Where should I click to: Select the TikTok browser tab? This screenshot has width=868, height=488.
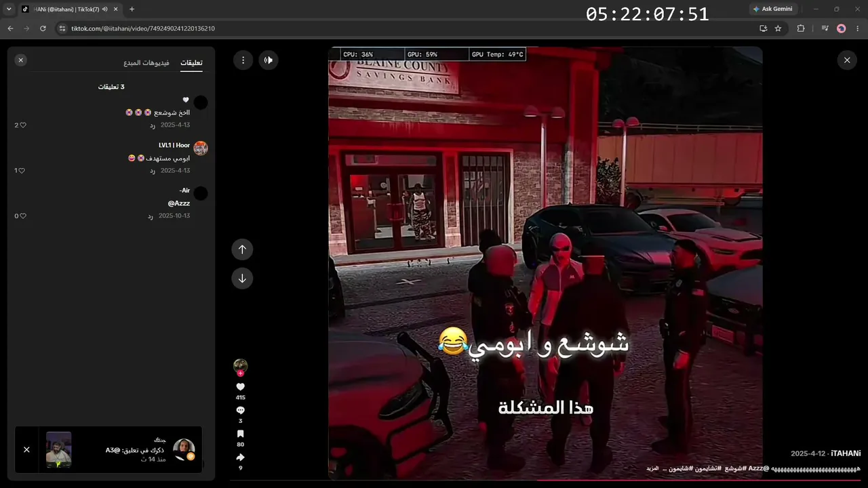tap(70, 9)
